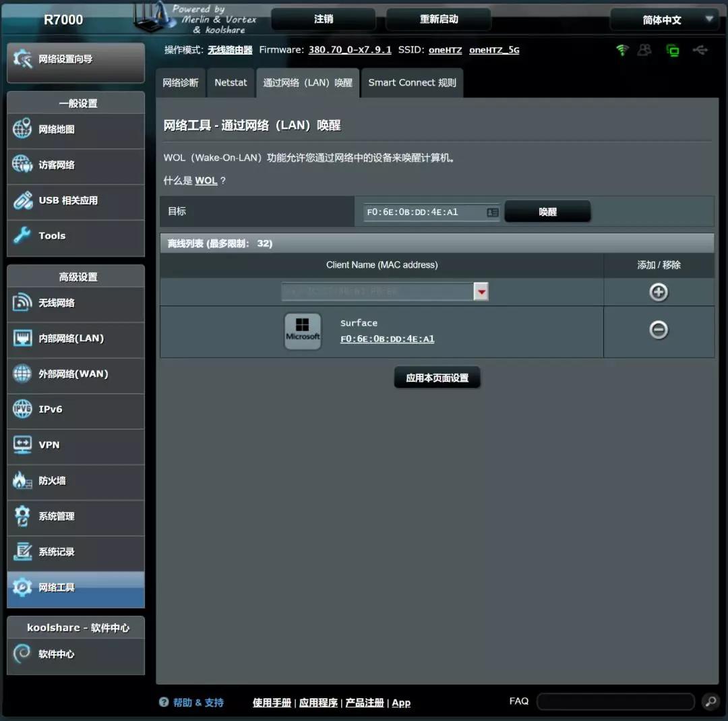The image size is (728, 721).
Task: Click the add client plus icon
Action: tap(658, 292)
